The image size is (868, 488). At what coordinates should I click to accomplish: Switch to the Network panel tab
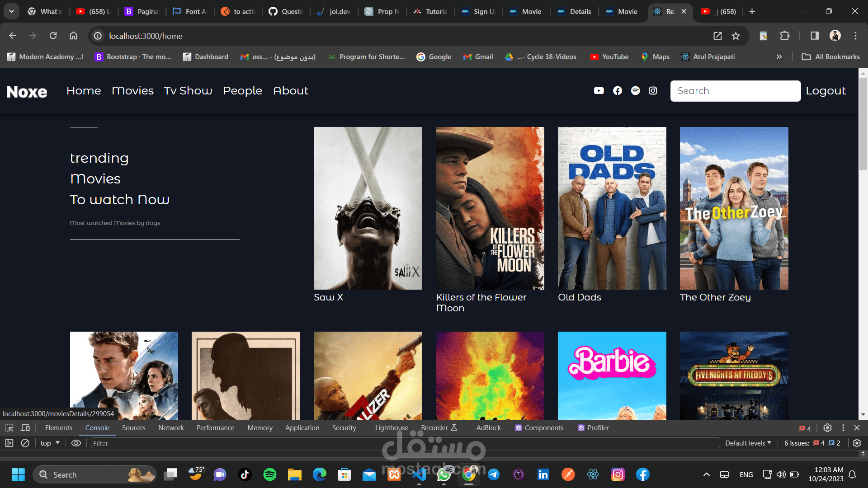170,427
